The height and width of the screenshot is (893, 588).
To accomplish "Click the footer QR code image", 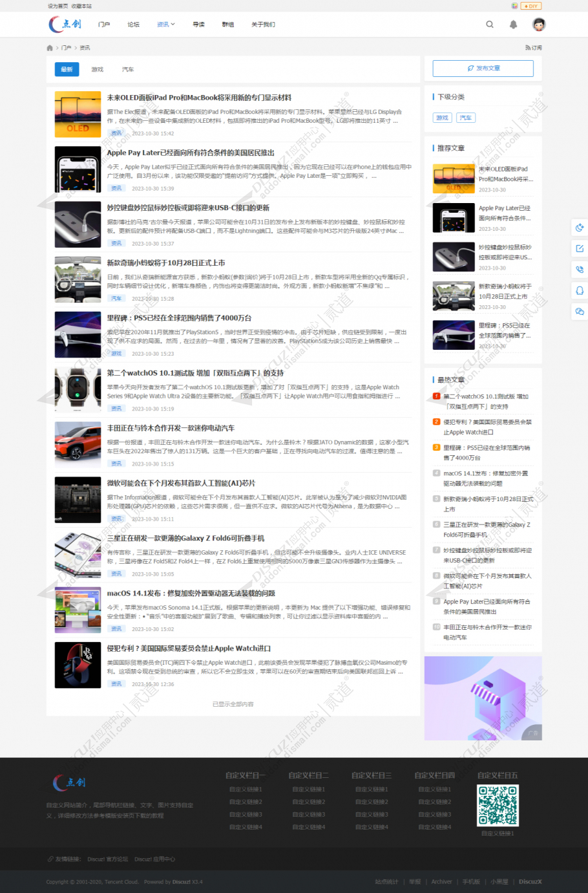I will (x=498, y=805).
